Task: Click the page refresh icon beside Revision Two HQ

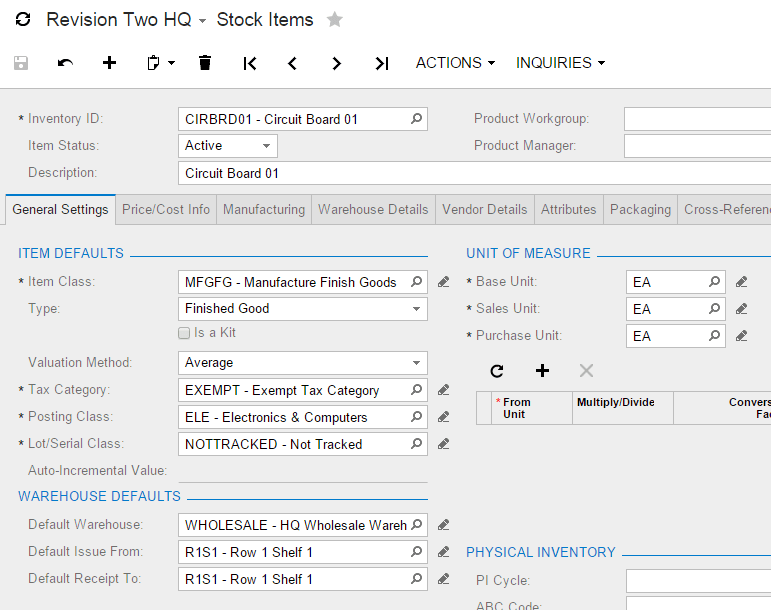Action: point(23,20)
